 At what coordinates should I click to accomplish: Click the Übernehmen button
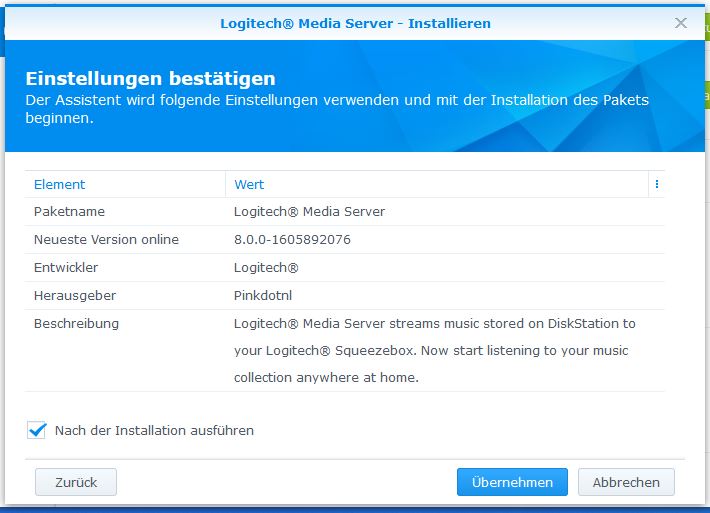click(512, 482)
